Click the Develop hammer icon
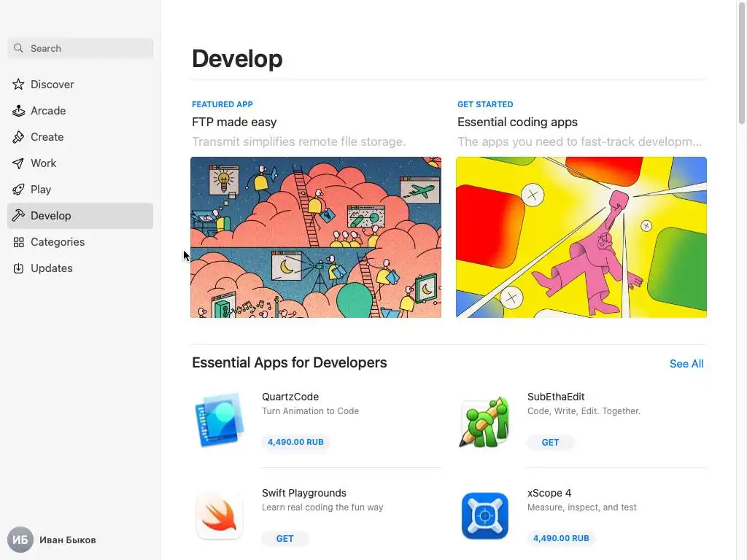 [x=18, y=216]
